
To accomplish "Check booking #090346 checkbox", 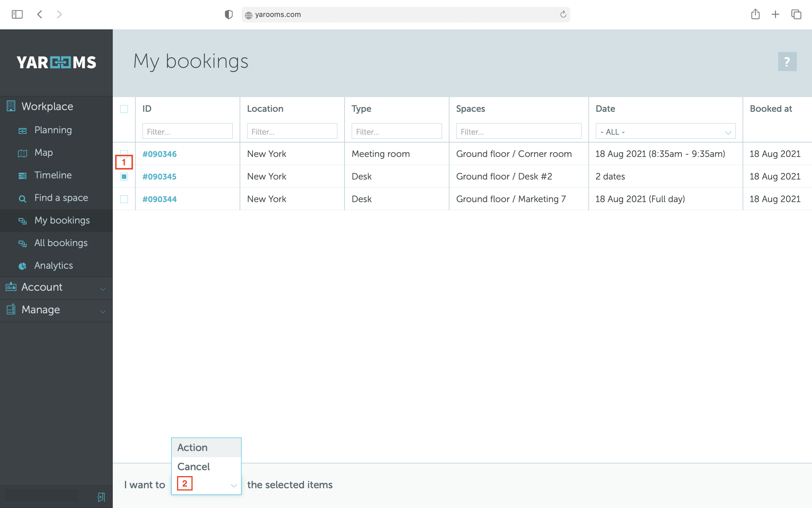I will (124, 154).
